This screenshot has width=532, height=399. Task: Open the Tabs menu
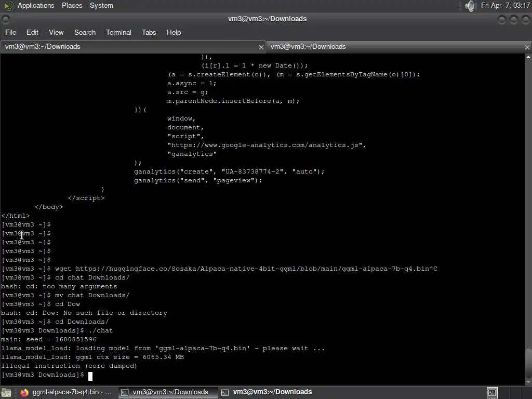149,32
